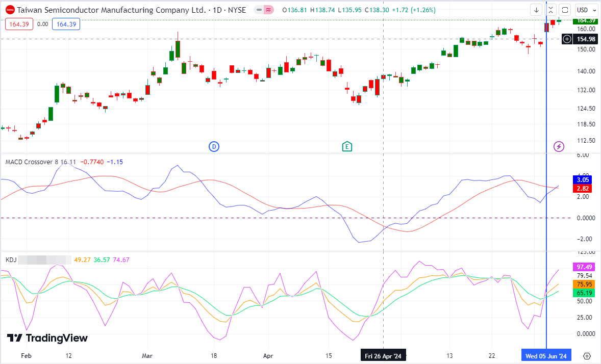Expand the KDJ indicator legend
The image size is (601, 364).
point(11,260)
